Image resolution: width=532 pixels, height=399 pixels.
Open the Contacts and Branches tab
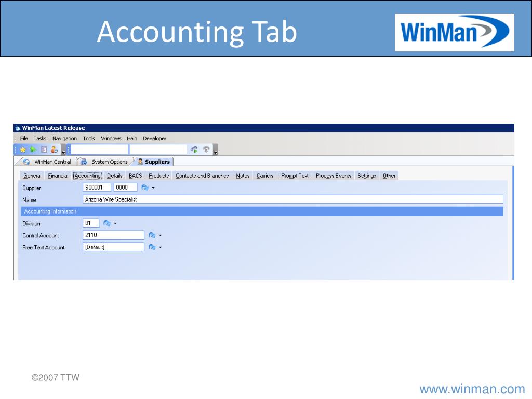pyautogui.click(x=202, y=176)
